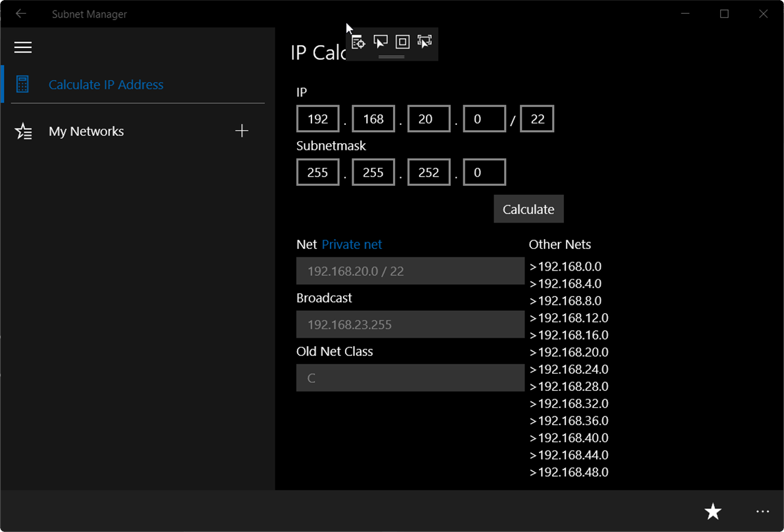The width and height of the screenshot is (784, 532).
Task: Click the My Networks star-list icon
Action: coord(23,131)
